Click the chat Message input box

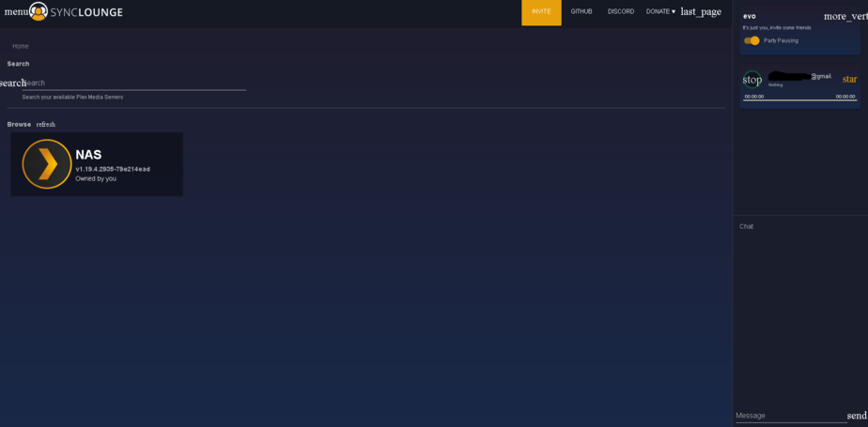789,416
